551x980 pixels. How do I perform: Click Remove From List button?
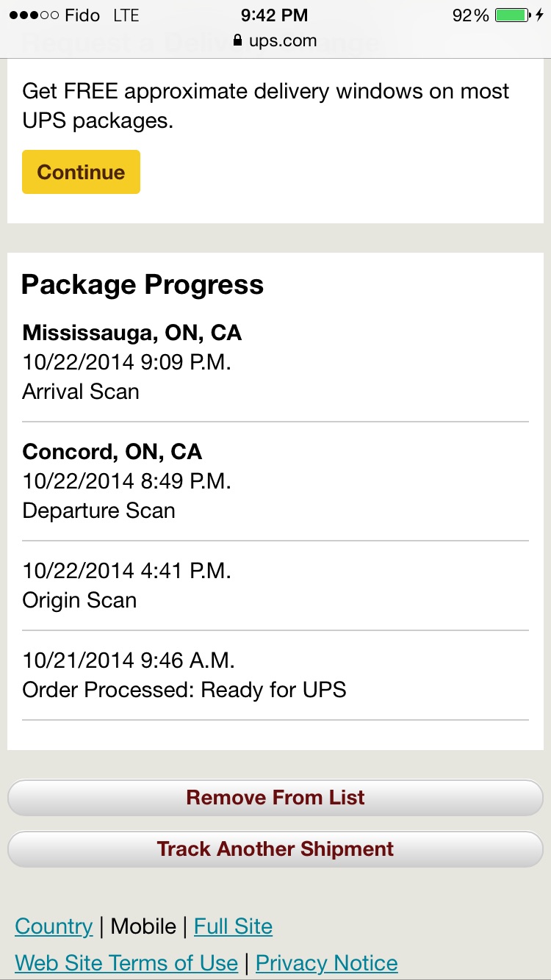coord(275,798)
